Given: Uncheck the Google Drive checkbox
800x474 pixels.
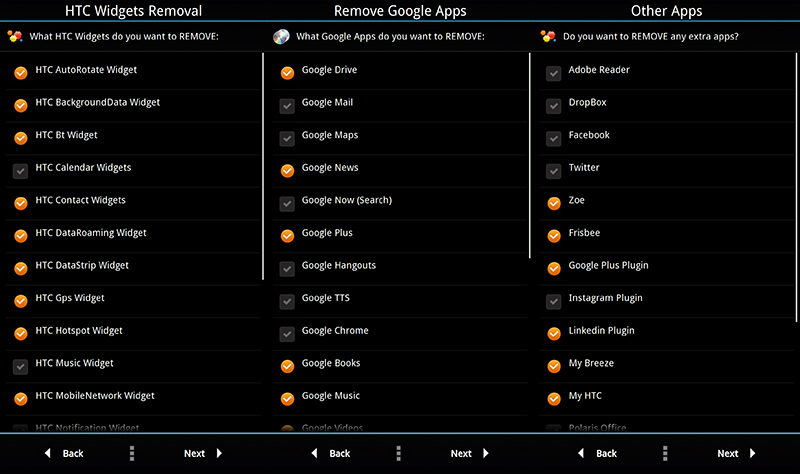Looking at the screenshot, I should pyautogui.click(x=287, y=72).
